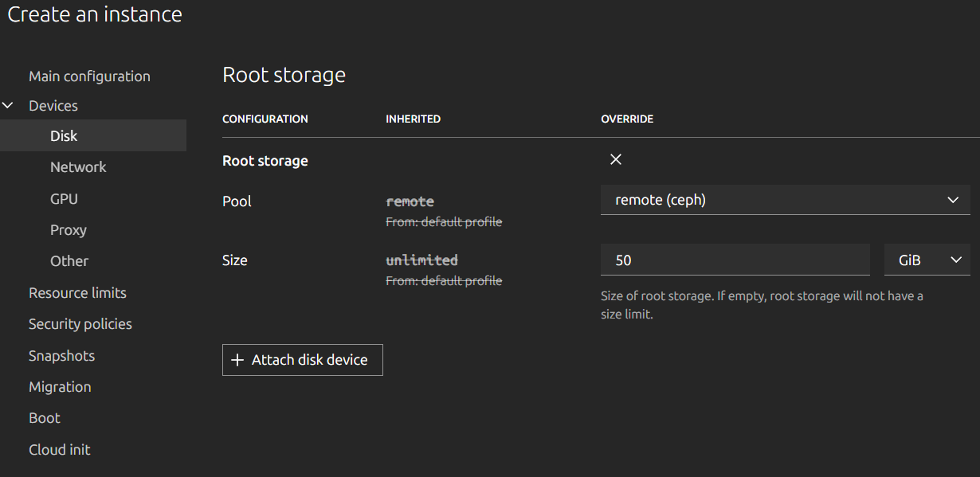The width and height of the screenshot is (980, 477).
Task: Click the Attach disk device button
Action: point(302,360)
